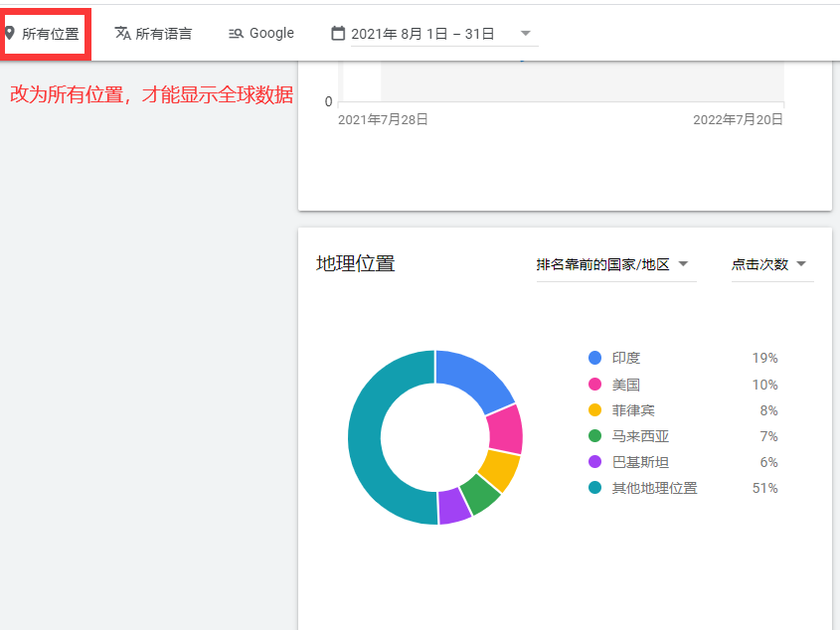Screen dimensions: 840x630
Task: Click the 地理位置 card title
Action: click(x=355, y=263)
